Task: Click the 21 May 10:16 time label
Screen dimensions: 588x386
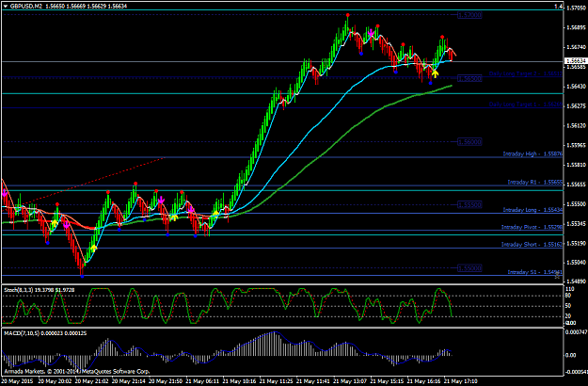Action: pos(240,381)
